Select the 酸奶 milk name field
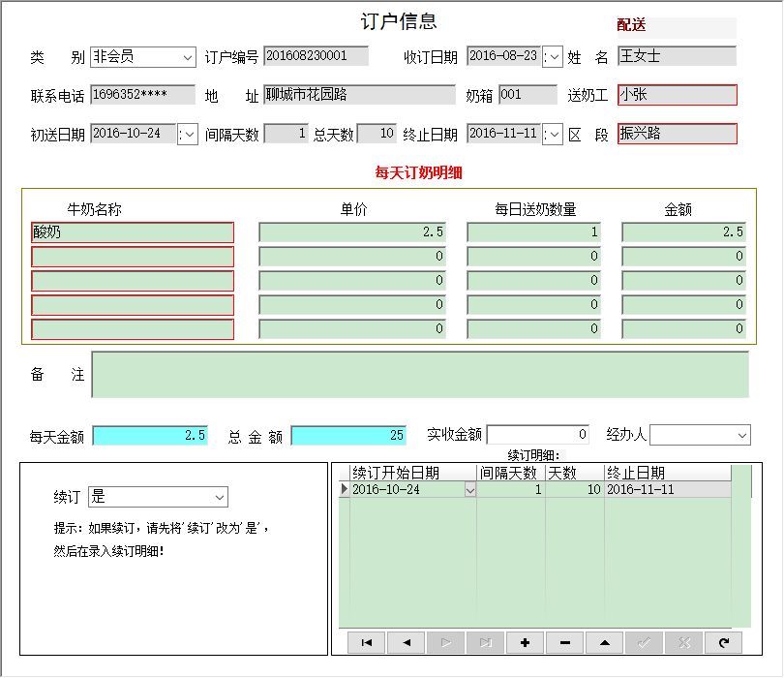 133,232
